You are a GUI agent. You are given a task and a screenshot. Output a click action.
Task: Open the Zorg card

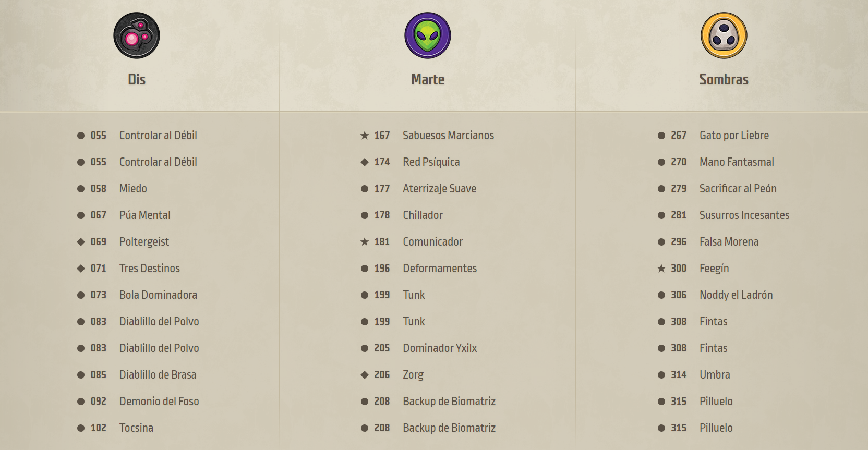coord(413,375)
